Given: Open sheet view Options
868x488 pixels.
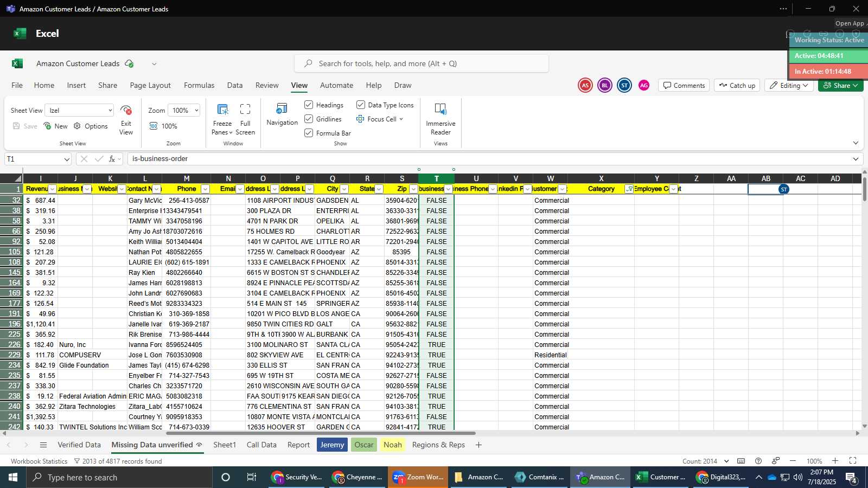Looking at the screenshot, I should click(91, 126).
